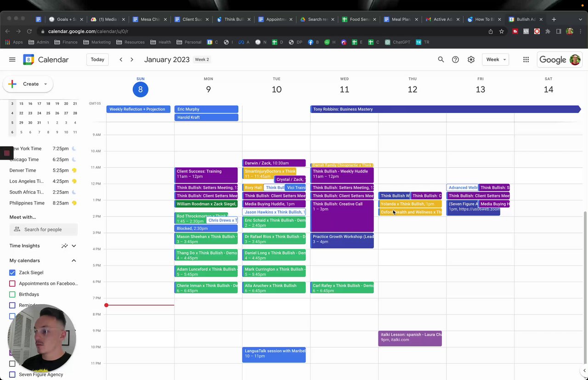Open the Google account avatar
The width and height of the screenshot is (588, 380).
(x=575, y=60)
